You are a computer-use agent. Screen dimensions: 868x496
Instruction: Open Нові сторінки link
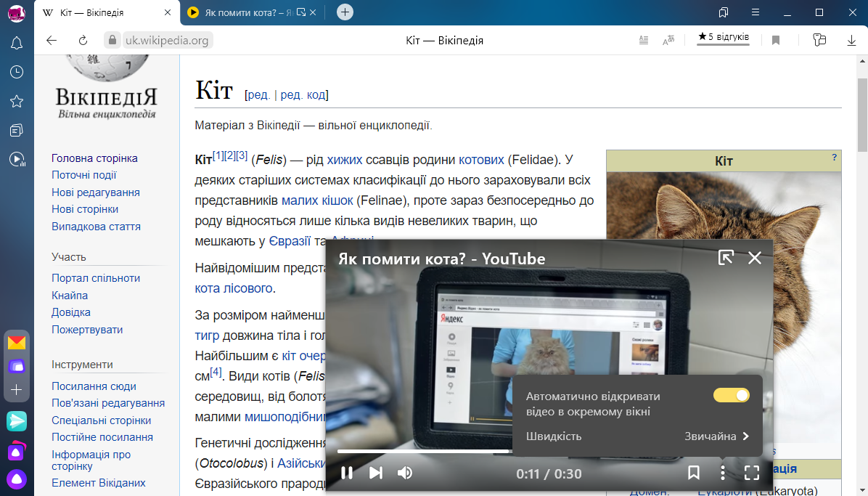85,209
